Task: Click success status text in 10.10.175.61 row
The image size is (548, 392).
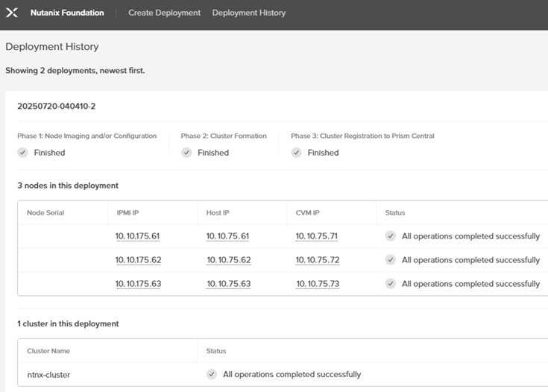Action: [470, 236]
